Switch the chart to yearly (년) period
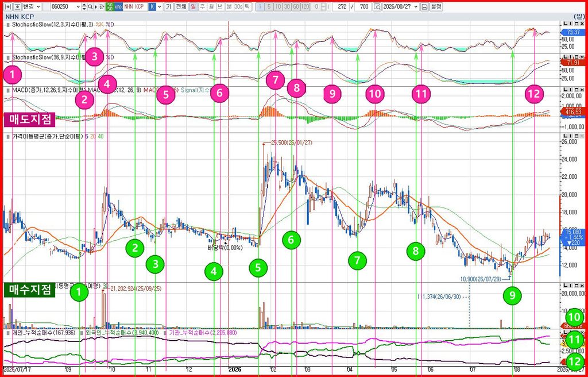 (x=220, y=7)
